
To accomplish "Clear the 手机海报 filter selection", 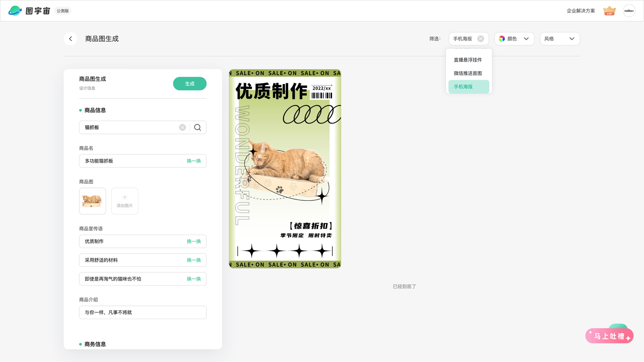I will pos(481,39).
